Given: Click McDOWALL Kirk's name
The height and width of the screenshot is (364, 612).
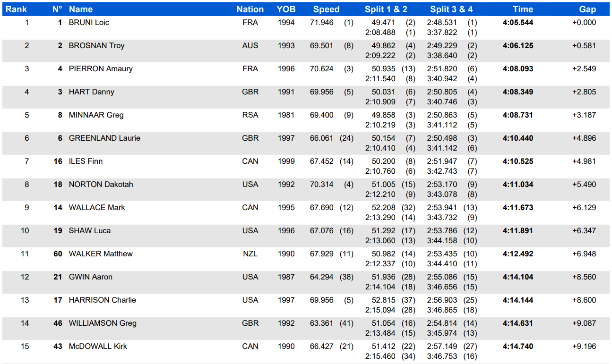Looking at the screenshot, I should pos(98,347).
